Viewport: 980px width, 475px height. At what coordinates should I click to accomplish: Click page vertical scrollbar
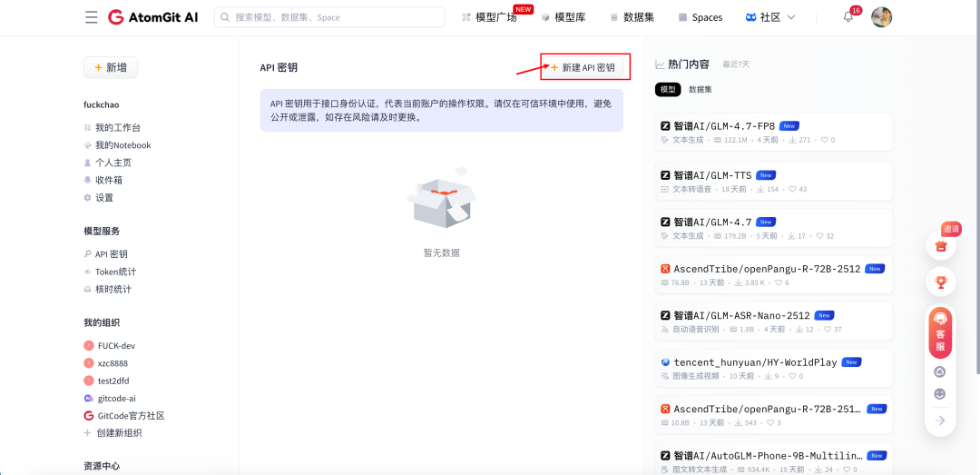tap(977, 188)
